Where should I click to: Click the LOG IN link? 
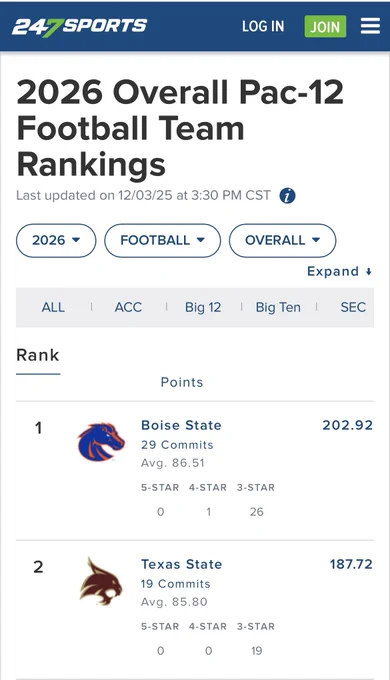[x=263, y=26]
